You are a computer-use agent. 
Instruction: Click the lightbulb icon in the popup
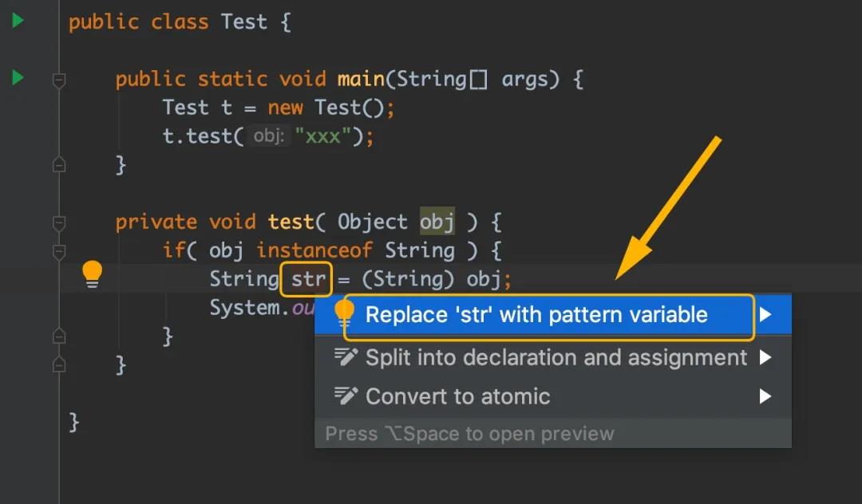[x=345, y=314]
